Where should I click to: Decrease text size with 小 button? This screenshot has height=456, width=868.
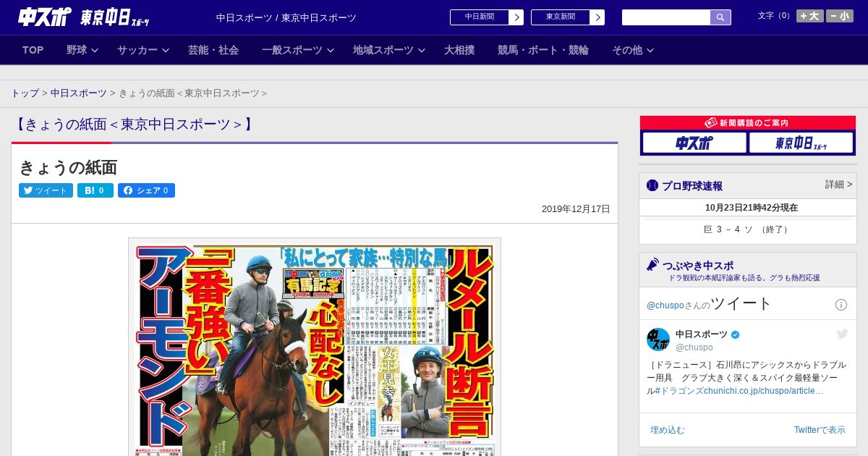tap(840, 16)
